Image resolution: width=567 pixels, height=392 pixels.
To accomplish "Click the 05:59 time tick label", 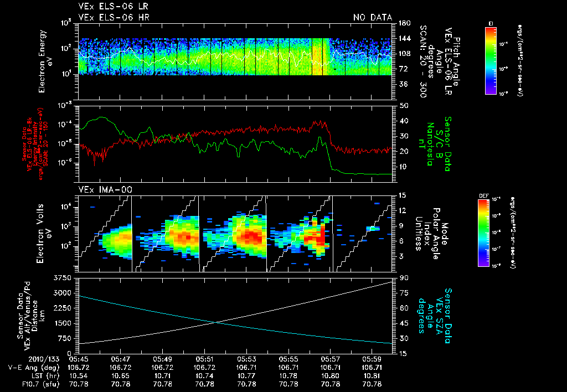I will coord(372,359).
